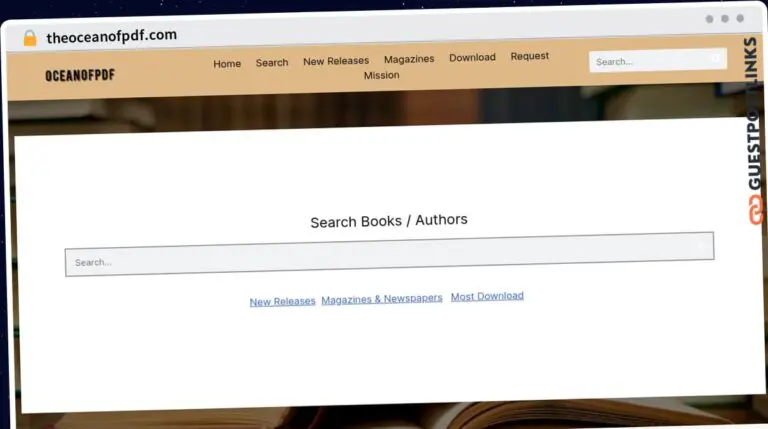768x429 pixels.
Task: Click the Search Books / Authors heading
Action: tap(389, 221)
